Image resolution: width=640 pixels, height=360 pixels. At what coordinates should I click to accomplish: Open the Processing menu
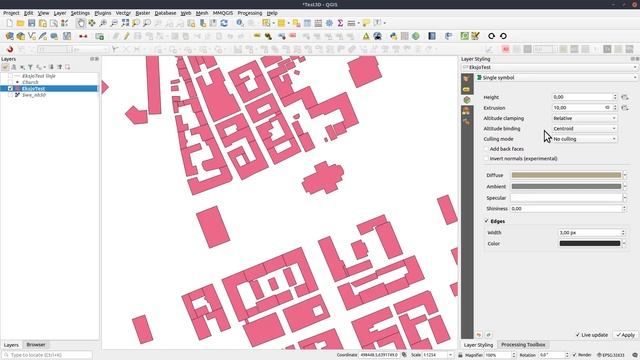[249, 13]
